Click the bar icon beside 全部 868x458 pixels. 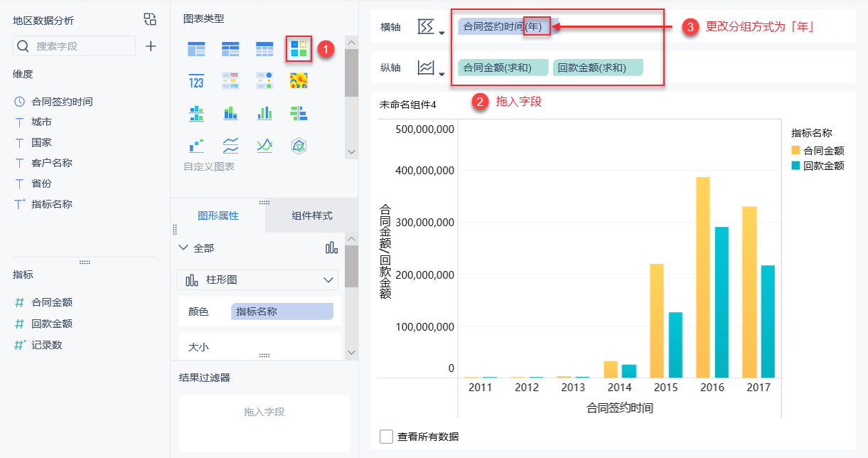[x=331, y=247]
